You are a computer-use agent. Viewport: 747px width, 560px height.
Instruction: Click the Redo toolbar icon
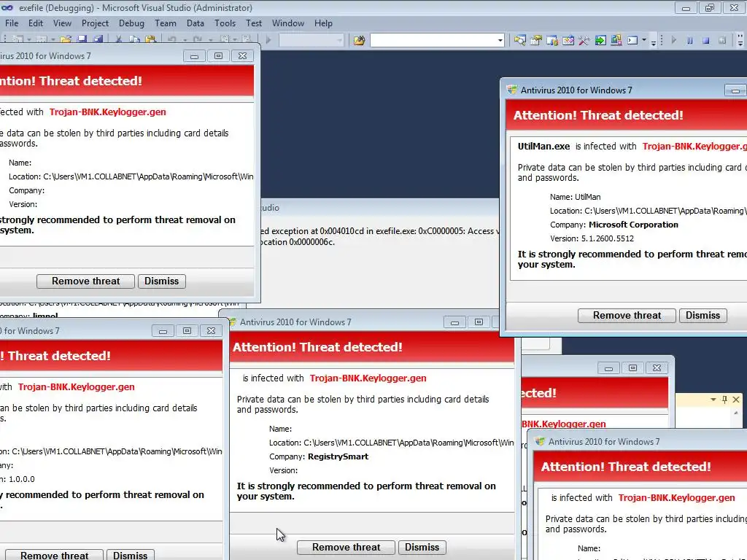pyautogui.click(x=197, y=39)
